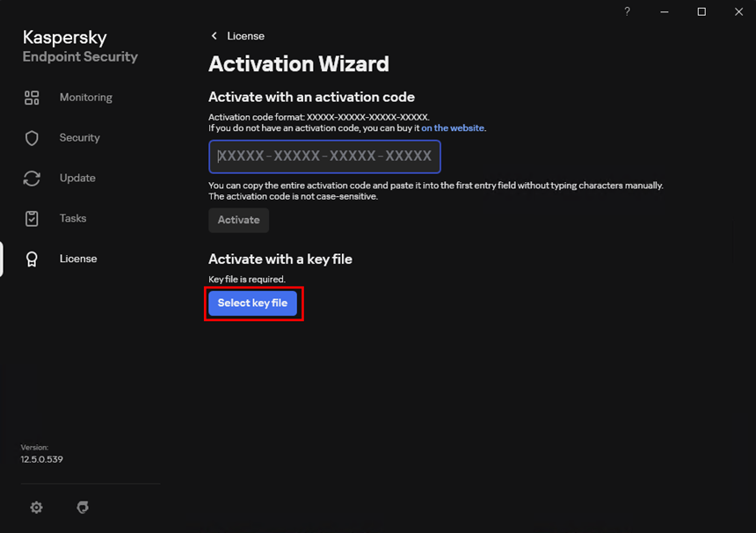Maximize the Kaspersky window
Image resolution: width=756 pixels, height=533 pixels.
[x=701, y=11]
